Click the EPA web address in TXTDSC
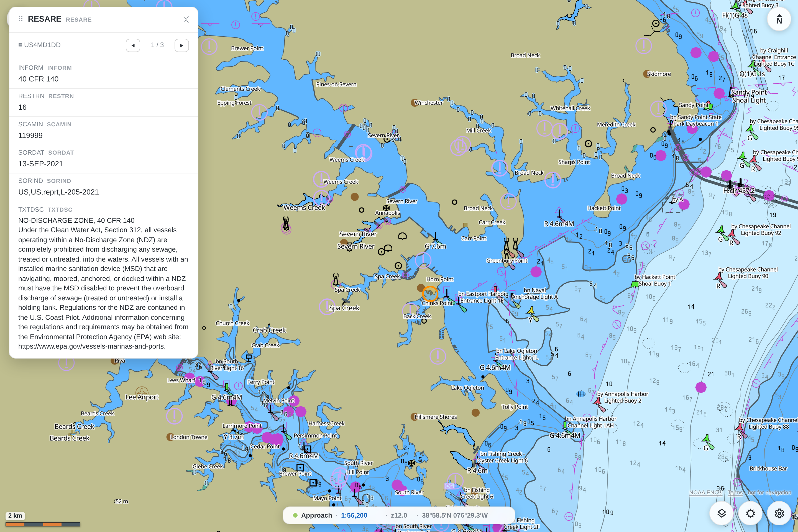The image size is (798, 532). 92,346
